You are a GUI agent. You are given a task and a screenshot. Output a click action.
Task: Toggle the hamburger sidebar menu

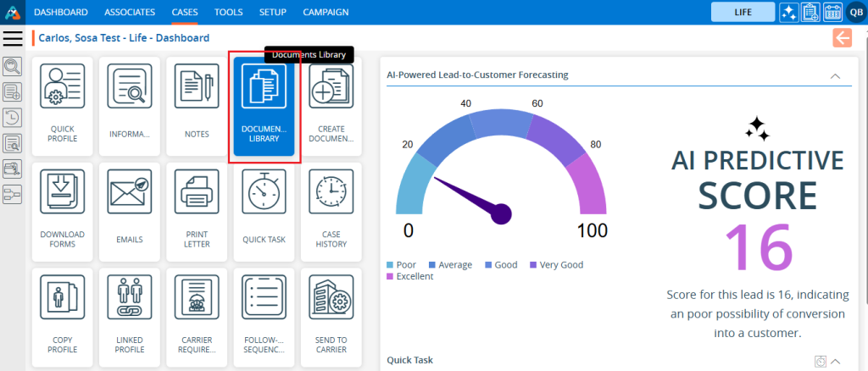pyautogui.click(x=13, y=38)
